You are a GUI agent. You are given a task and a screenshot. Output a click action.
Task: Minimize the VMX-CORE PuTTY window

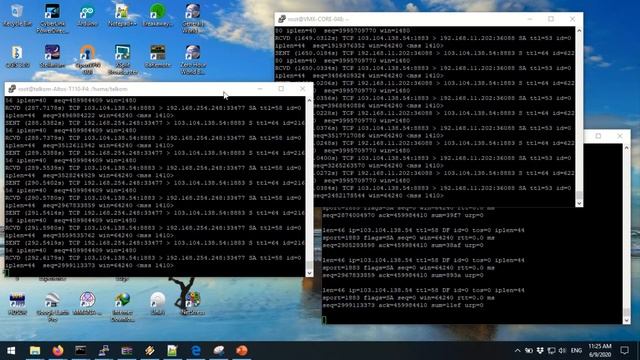click(530, 19)
